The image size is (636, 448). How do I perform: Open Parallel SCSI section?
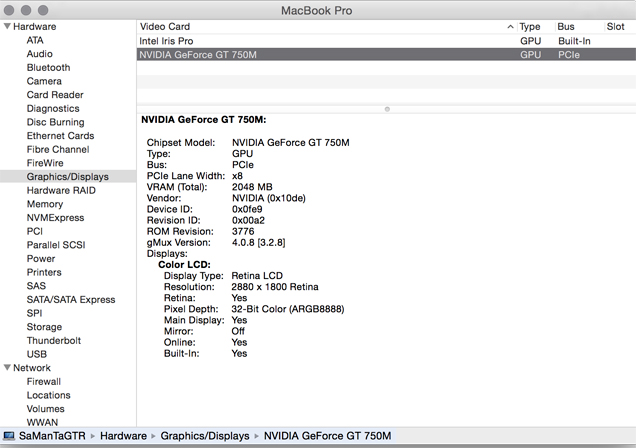pyautogui.click(x=56, y=245)
